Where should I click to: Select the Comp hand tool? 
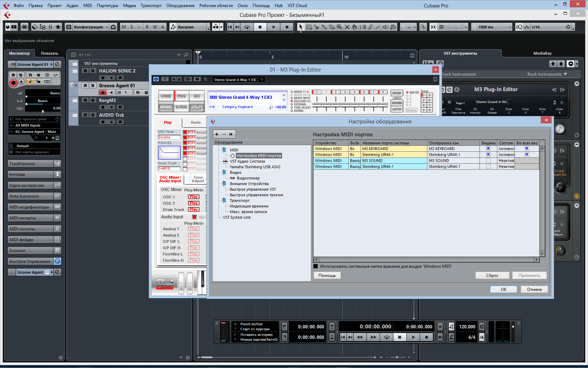coord(355,27)
